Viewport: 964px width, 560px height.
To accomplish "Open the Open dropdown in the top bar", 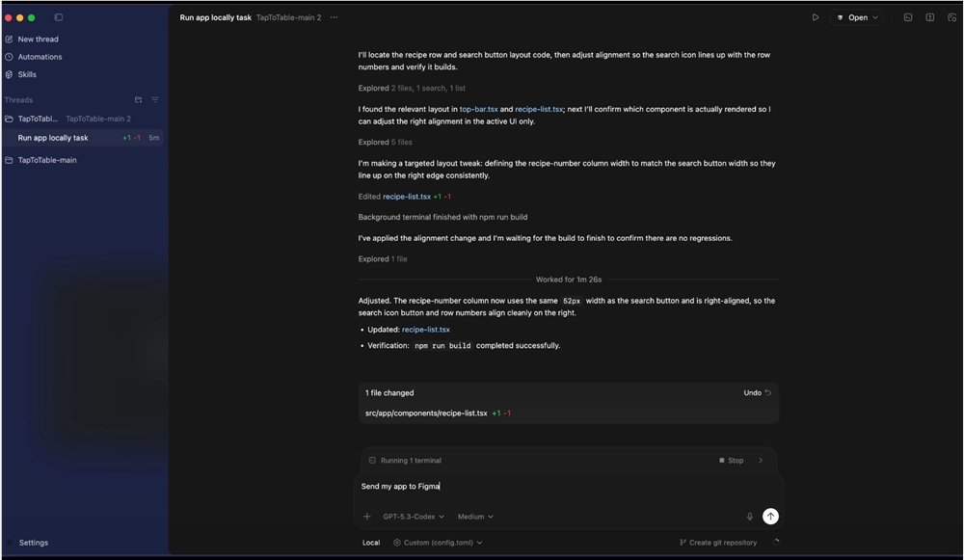I will 856,16.
